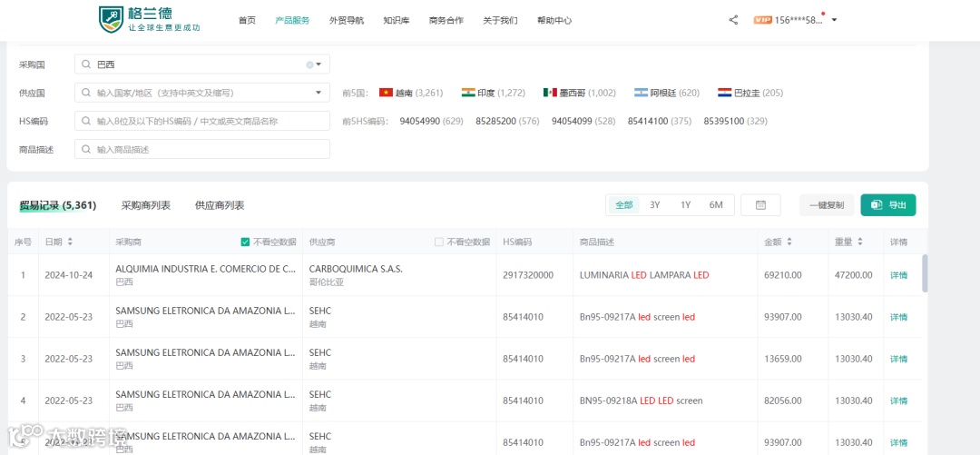Open 产品服务 menu
Viewport: 980px width, 455px height.
click(292, 20)
